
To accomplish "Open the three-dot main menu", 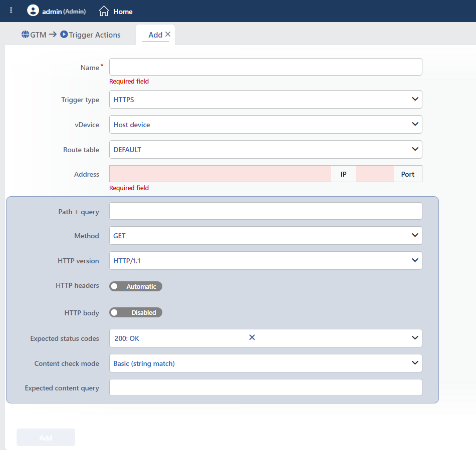I will coord(11,11).
